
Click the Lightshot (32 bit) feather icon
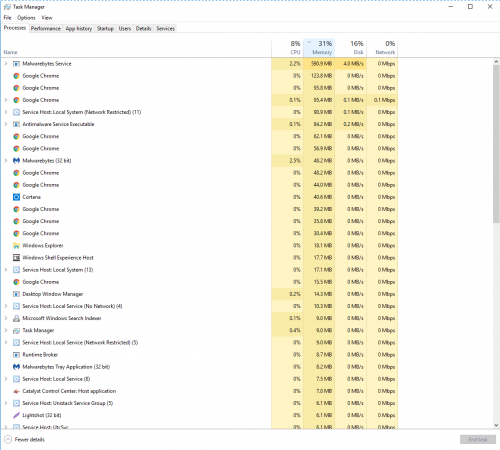[16, 415]
